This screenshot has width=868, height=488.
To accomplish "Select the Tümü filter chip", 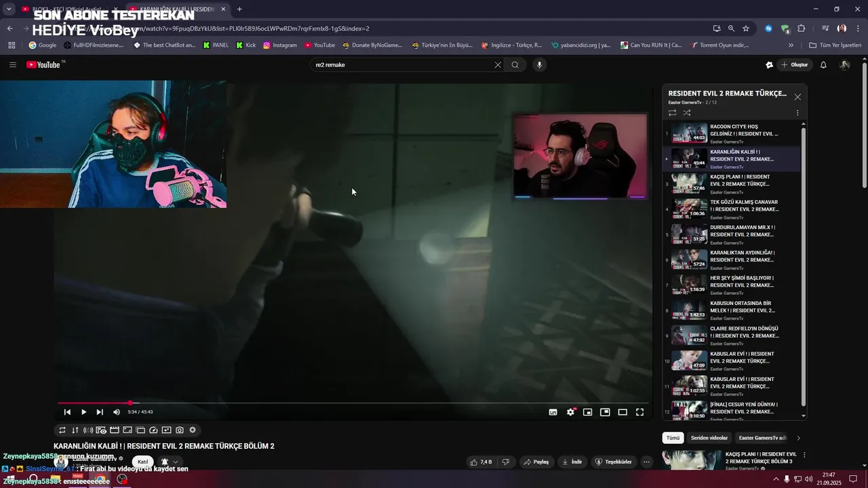I will pos(673,438).
